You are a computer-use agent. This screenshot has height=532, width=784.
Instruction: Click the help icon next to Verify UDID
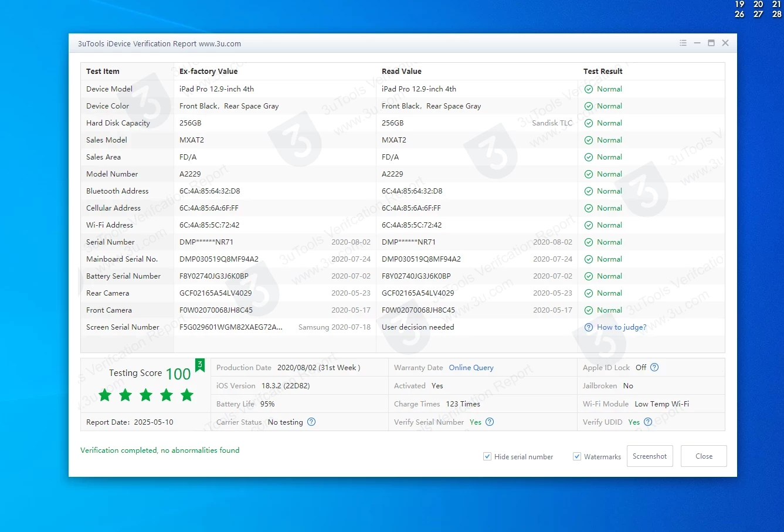point(648,422)
